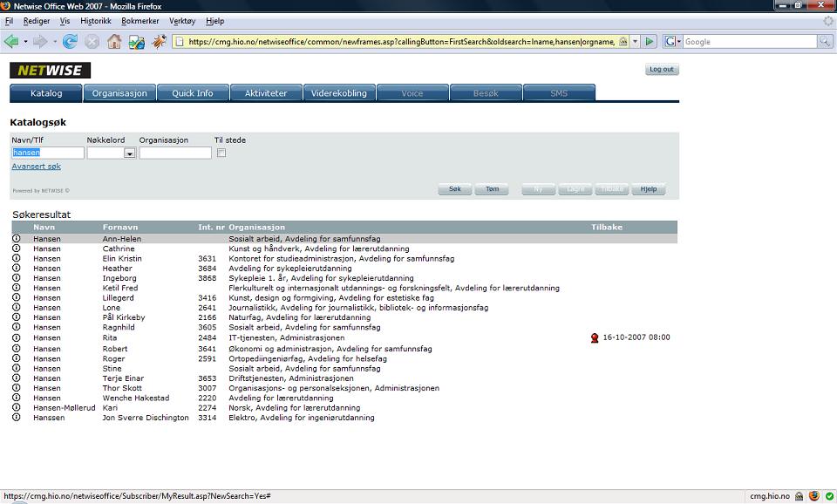Click the Stop loading icon
The height and width of the screenshot is (504, 837).
[x=92, y=41]
